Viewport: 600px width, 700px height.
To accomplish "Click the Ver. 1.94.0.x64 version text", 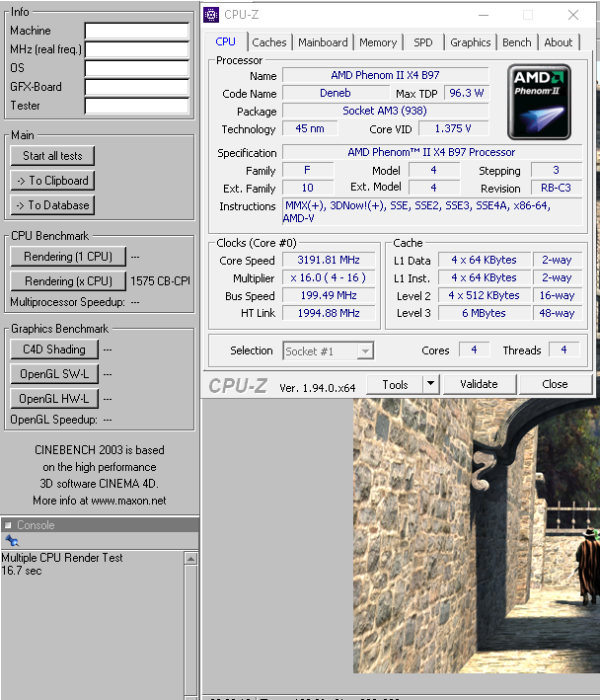I will coord(318,388).
